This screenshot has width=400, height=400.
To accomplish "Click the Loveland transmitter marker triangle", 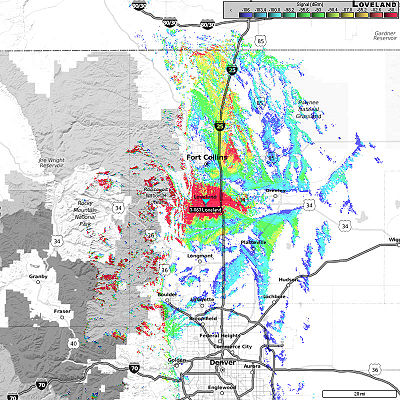I will [x=206, y=202].
